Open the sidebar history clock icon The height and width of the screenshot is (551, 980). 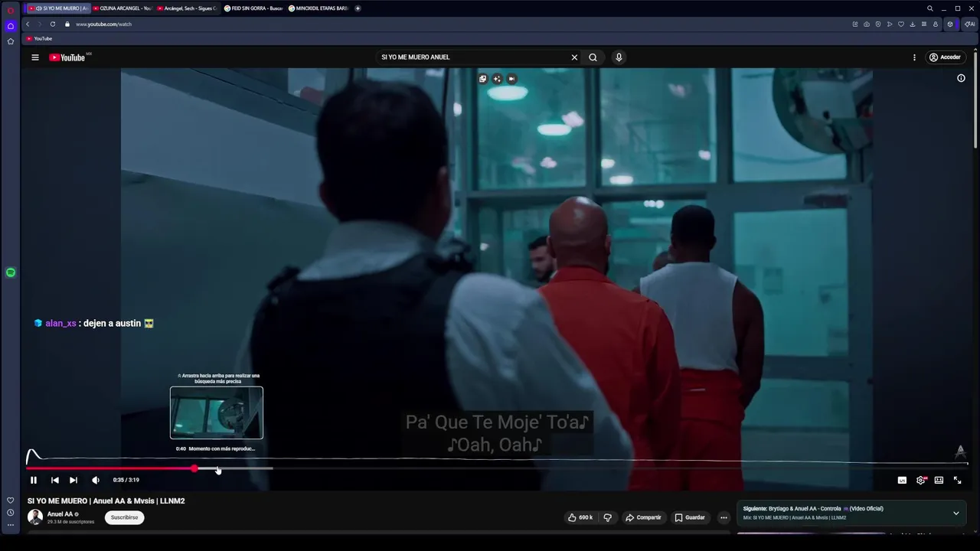click(11, 513)
